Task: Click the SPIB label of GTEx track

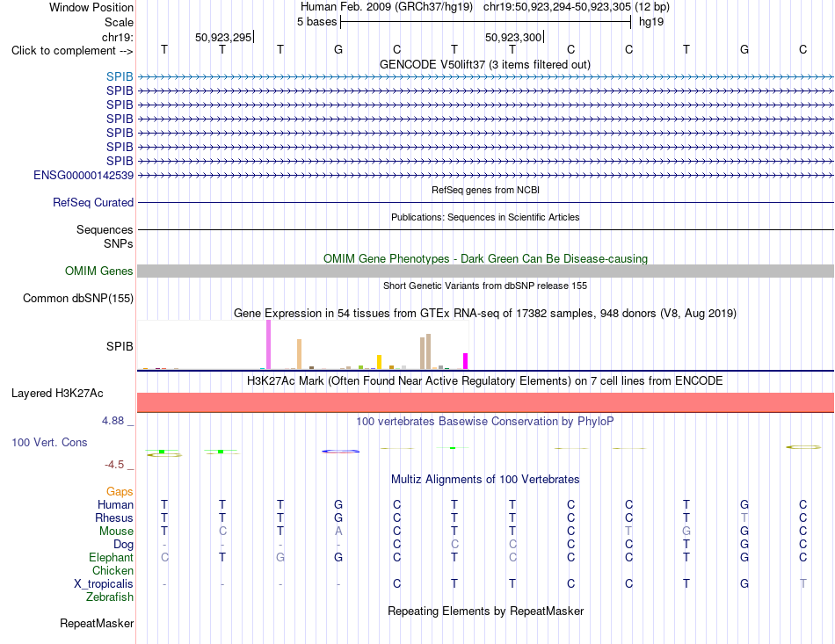Action: pos(120,346)
